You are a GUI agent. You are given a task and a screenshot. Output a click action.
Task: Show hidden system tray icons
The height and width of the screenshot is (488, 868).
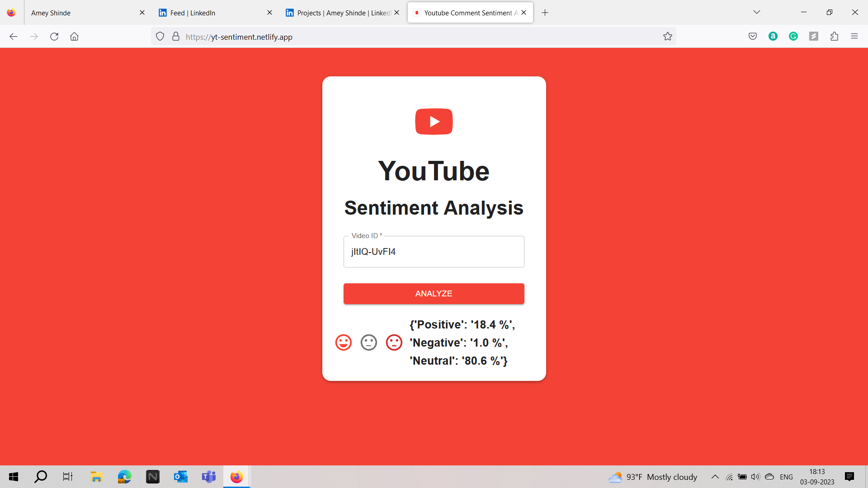point(715,477)
